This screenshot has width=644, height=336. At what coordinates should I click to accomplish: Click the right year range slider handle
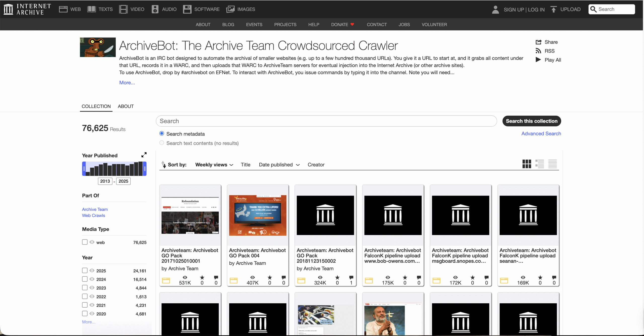(x=145, y=169)
